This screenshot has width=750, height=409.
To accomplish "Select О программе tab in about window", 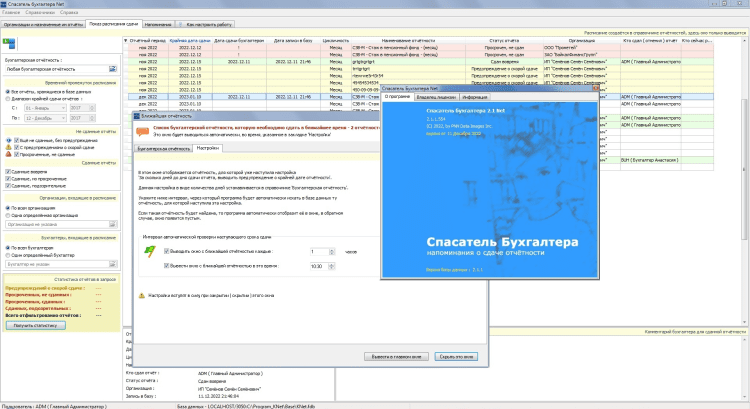I will (x=398, y=97).
